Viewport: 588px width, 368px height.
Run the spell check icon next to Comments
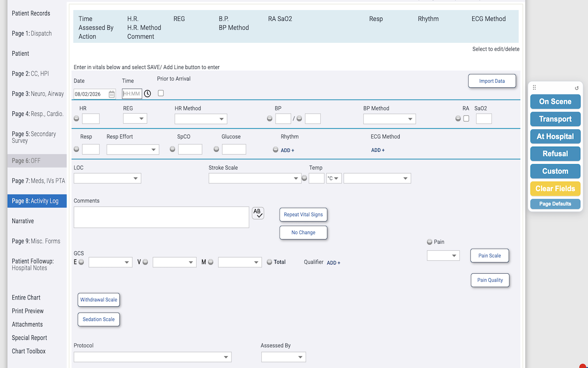(x=258, y=213)
